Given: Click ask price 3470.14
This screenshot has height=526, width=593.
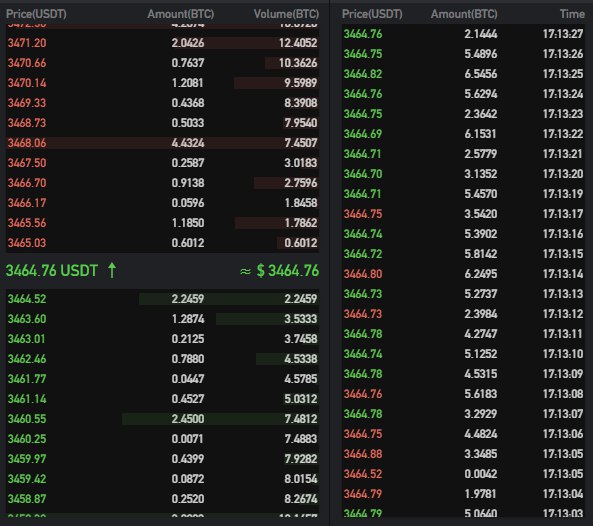Looking at the screenshot, I should pos(27,83).
